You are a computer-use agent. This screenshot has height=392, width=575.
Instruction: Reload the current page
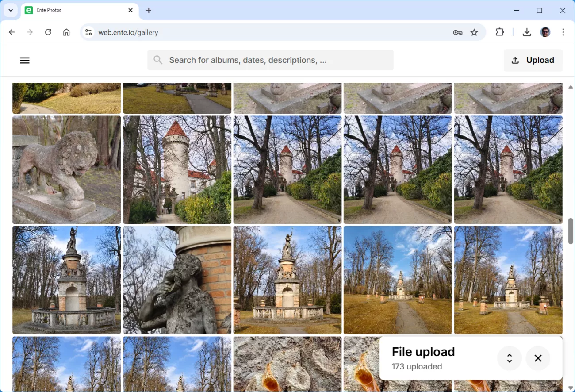click(x=48, y=32)
